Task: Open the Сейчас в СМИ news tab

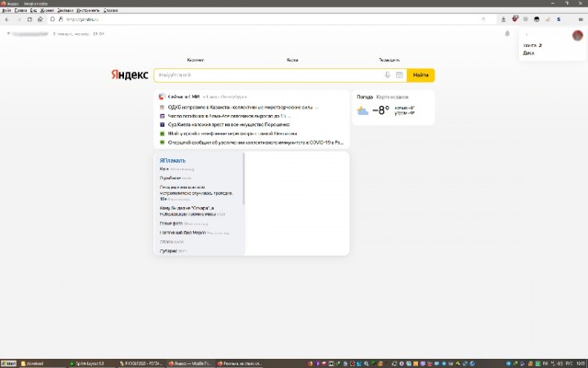Action: [184, 97]
